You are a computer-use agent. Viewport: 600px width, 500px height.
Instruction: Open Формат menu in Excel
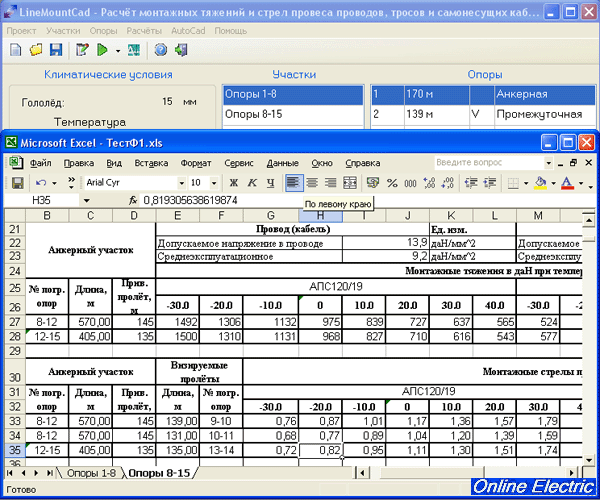click(196, 163)
